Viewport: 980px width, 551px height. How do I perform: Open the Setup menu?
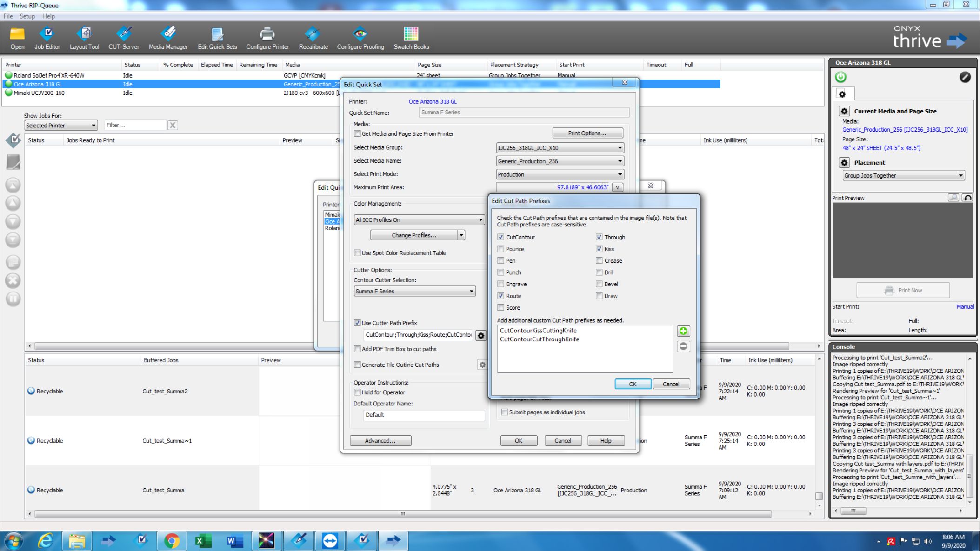point(27,16)
